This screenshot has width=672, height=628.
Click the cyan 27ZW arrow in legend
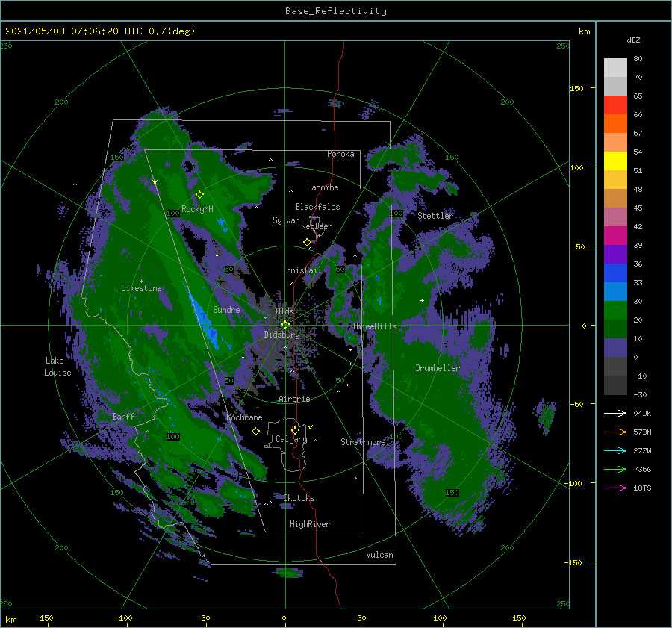point(615,450)
